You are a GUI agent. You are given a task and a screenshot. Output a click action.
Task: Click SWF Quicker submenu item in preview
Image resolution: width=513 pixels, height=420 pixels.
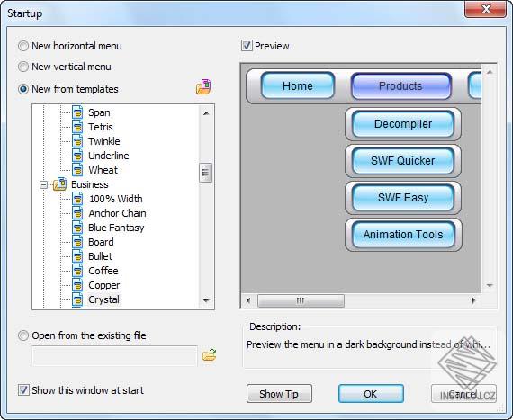403,161
